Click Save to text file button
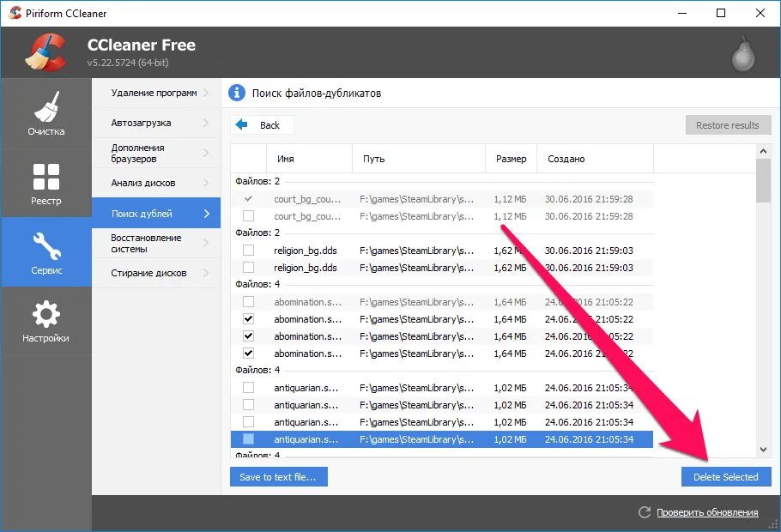Image resolution: width=781 pixels, height=532 pixels. (x=278, y=477)
